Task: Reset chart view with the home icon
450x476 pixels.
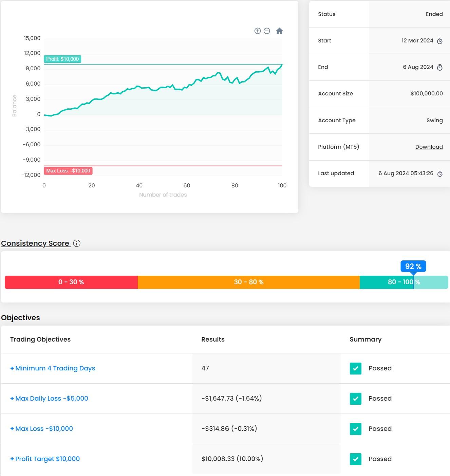Action: (279, 31)
